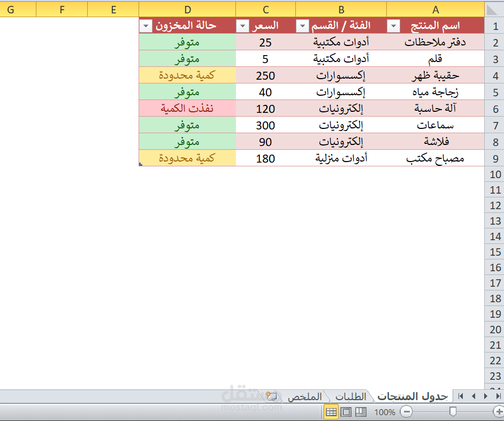Open filter dropdown for اسم المنتج column
Viewport: 504px width, 421px height.
[x=393, y=26]
